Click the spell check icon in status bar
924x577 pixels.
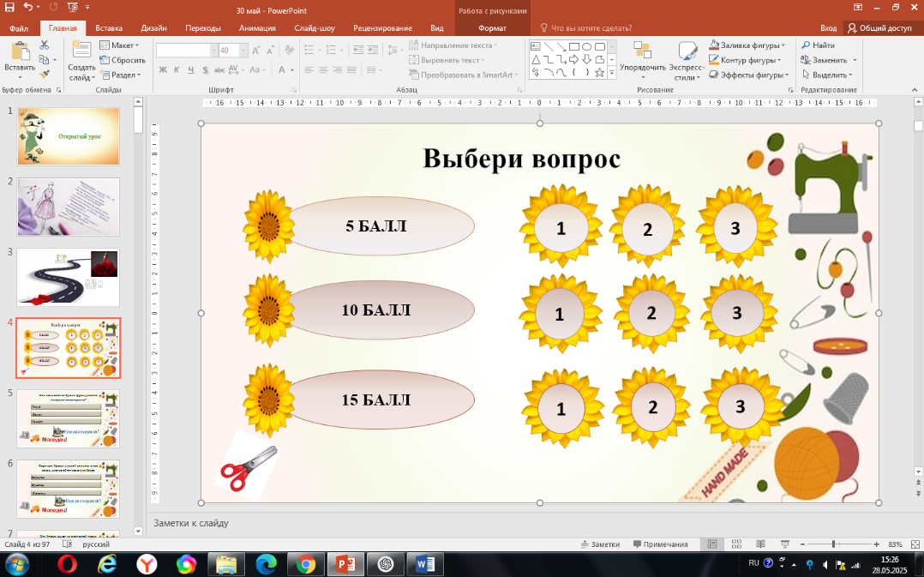coord(67,544)
